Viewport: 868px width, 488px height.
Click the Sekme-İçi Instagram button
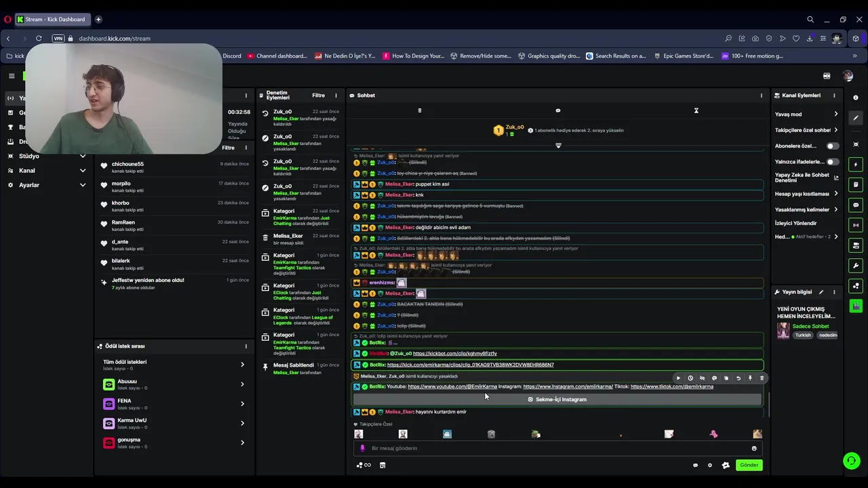tap(557, 399)
